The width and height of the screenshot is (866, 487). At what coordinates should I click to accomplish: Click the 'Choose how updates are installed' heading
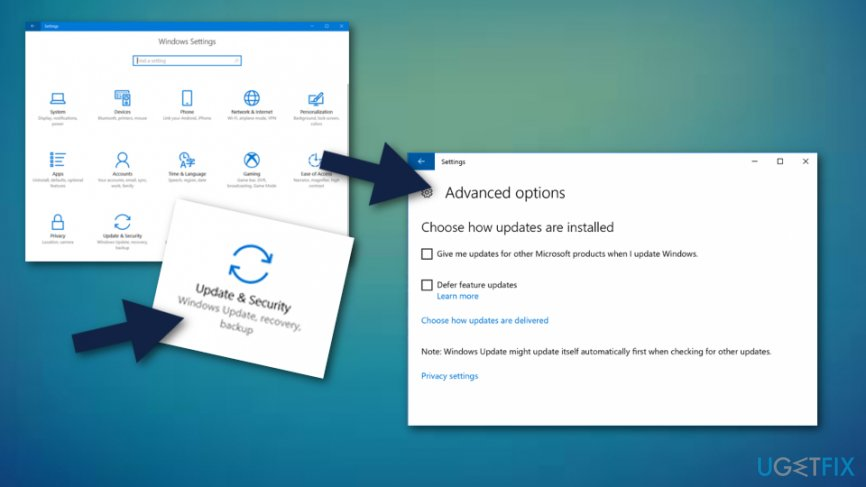pos(517,227)
